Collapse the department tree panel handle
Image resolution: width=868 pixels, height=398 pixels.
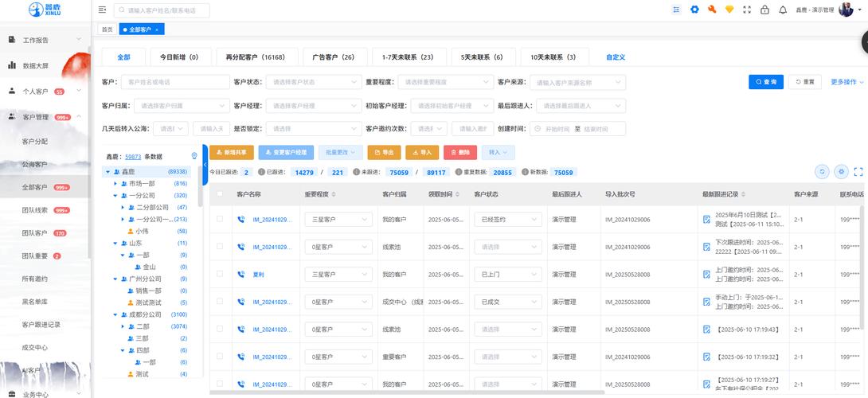tap(205, 165)
